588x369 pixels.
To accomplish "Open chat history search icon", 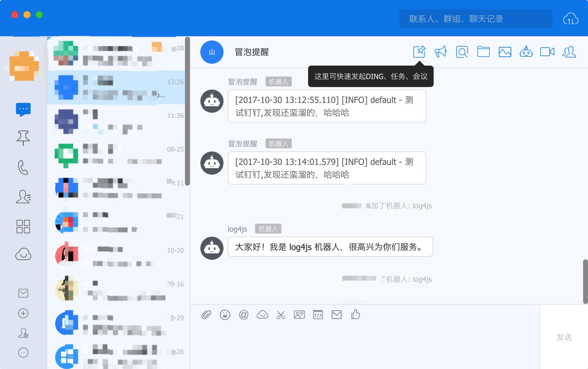I will tap(462, 52).
